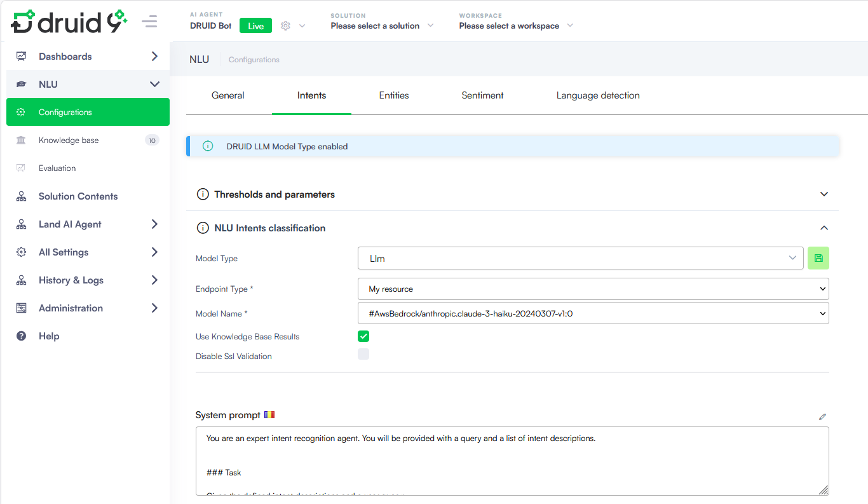Expand the Thresholds and parameters section
Screen dimensions: 868x504
click(824, 194)
